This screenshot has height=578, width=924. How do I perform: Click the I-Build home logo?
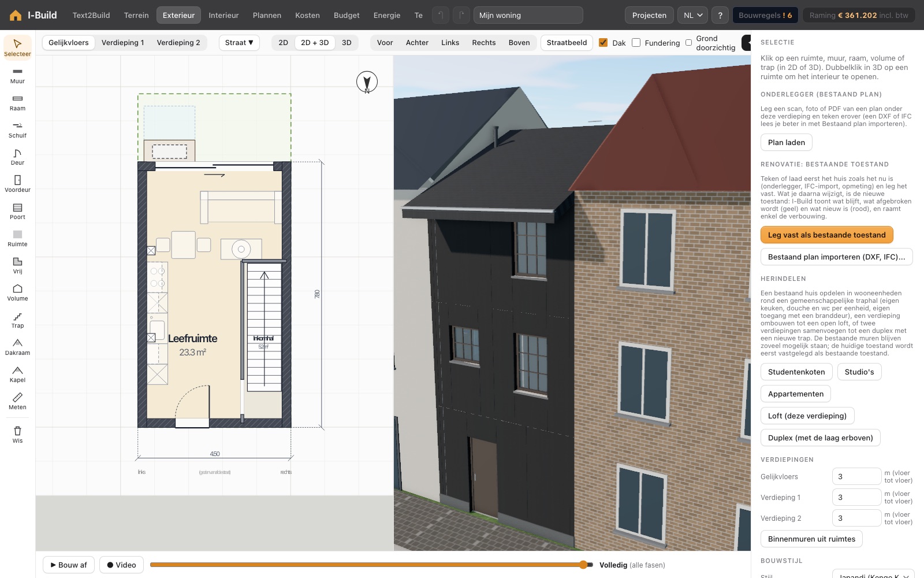point(33,15)
